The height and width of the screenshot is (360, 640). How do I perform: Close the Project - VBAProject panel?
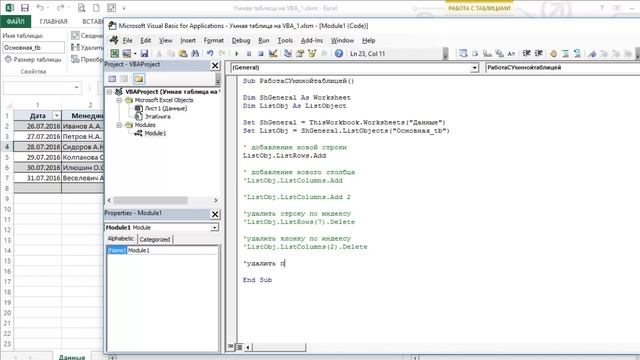pos(215,65)
